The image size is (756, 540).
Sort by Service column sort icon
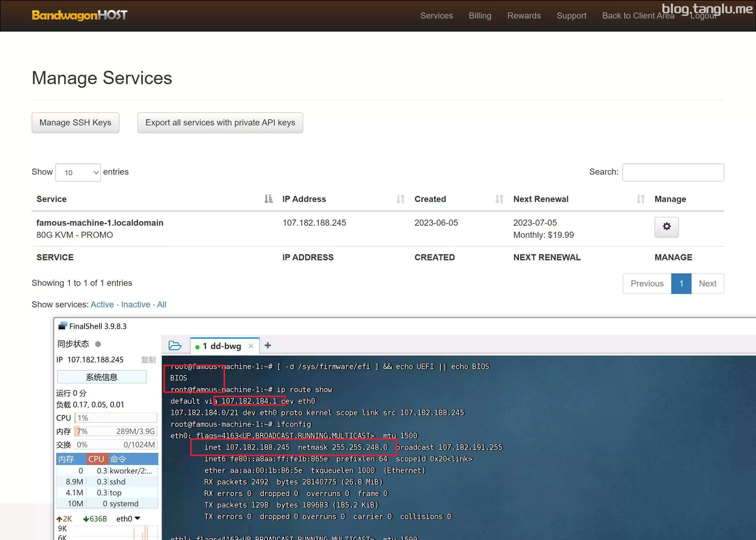click(x=268, y=199)
